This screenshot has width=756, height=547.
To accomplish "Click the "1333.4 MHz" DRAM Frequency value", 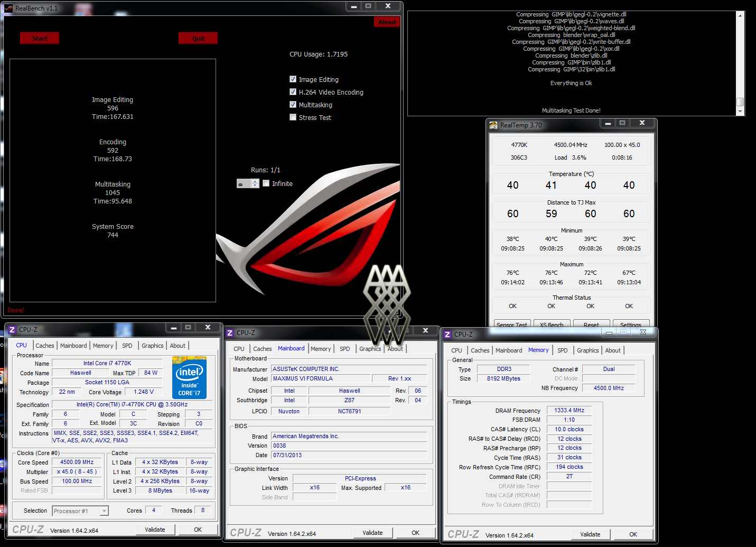I will pyautogui.click(x=569, y=410).
